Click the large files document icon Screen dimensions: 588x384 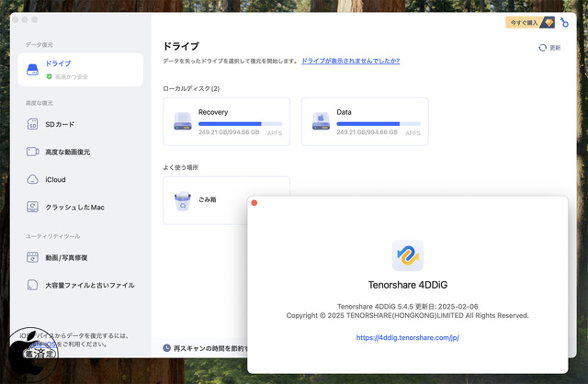(33, 285)
